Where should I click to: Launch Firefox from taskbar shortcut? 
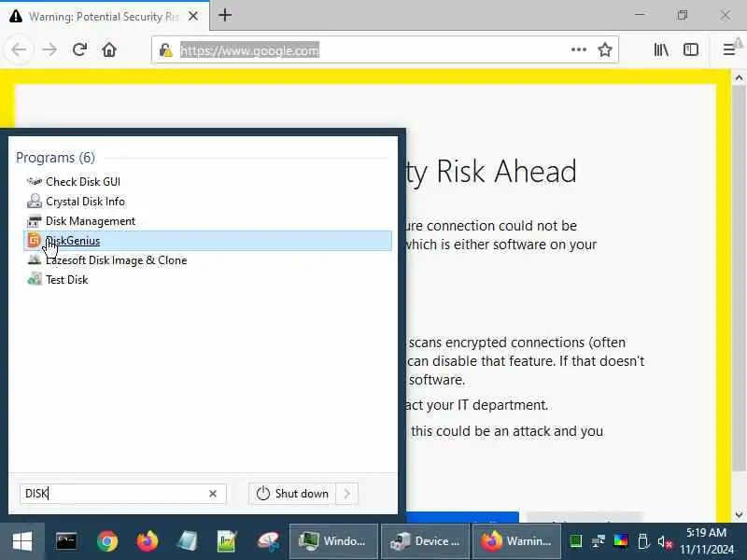pos(148,541)
